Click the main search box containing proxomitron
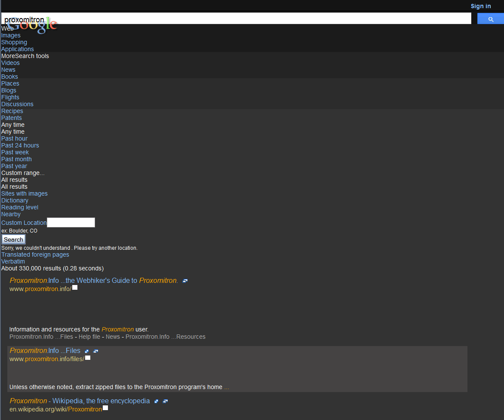Viewport: 504px width, 420px height. [258, 18]
